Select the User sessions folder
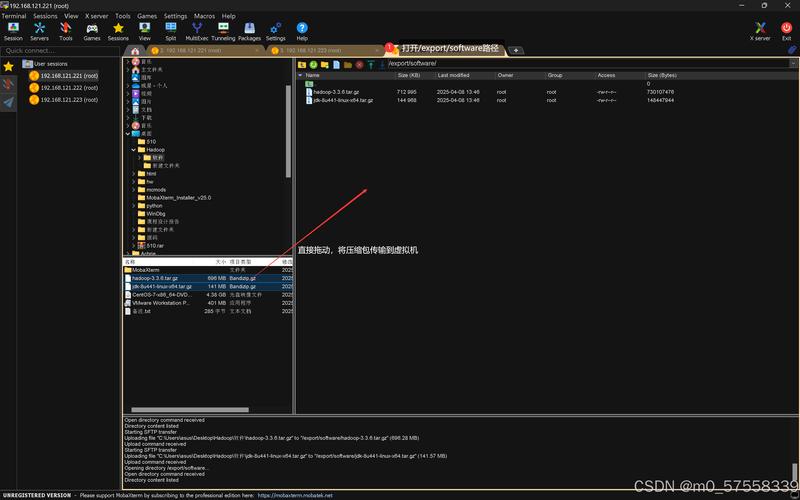Image resolution: width=800 pixels, height=500 pixels. pyautogui.click(x=45, y=64)
